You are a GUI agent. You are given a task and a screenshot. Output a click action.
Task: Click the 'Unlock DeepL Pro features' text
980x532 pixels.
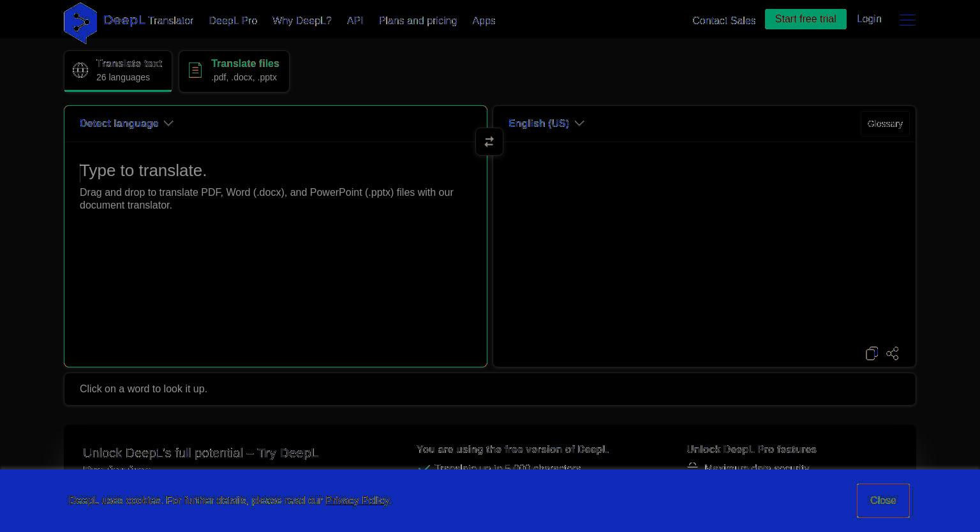(752, 449)
